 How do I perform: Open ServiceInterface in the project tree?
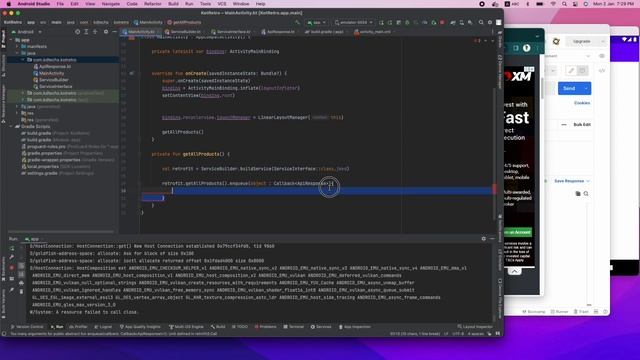pyautogui.click(x=56, y=87)
